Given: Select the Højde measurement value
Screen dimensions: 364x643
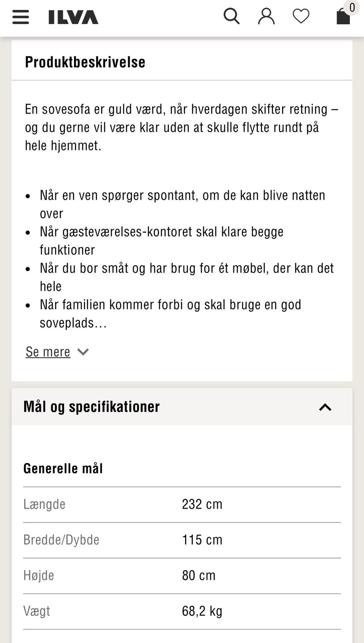Looking at the screenshot, I should pos(199,575).
